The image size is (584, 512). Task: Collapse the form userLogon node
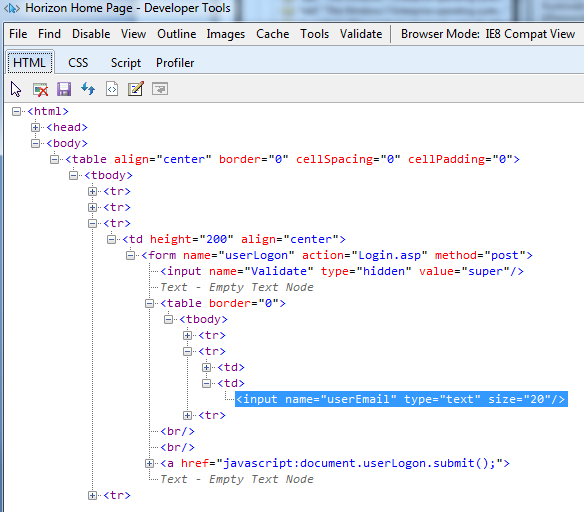(130, 255)
